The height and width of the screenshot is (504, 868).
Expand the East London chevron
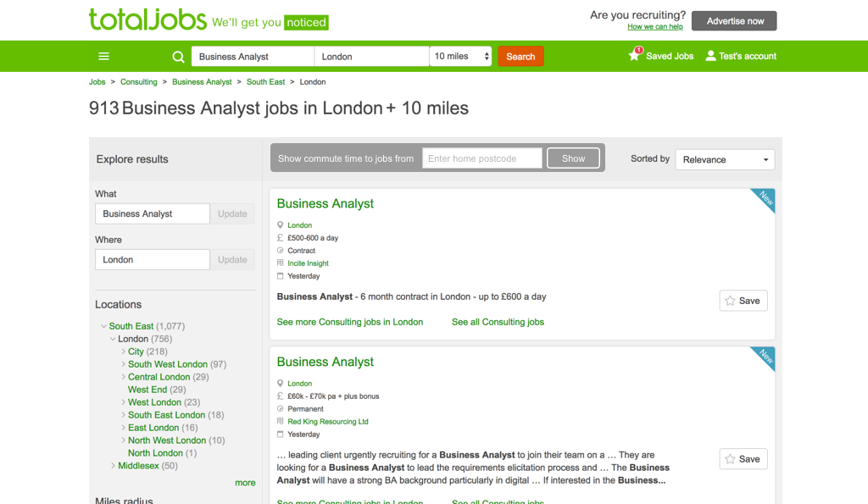[123, 428]
